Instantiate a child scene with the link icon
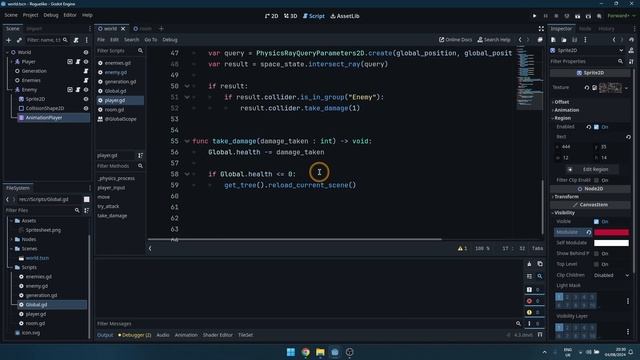 [19, 40]
